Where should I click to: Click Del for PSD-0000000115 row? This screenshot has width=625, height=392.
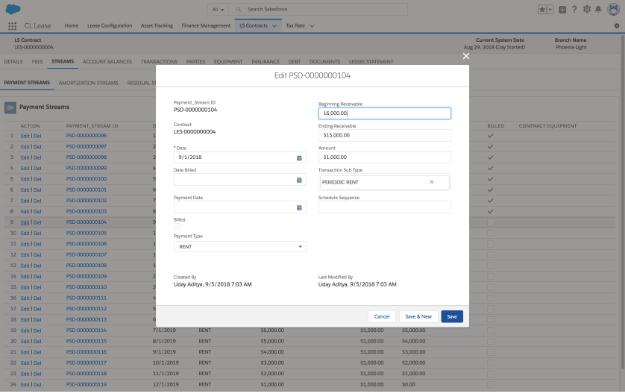tap(37, 341)
